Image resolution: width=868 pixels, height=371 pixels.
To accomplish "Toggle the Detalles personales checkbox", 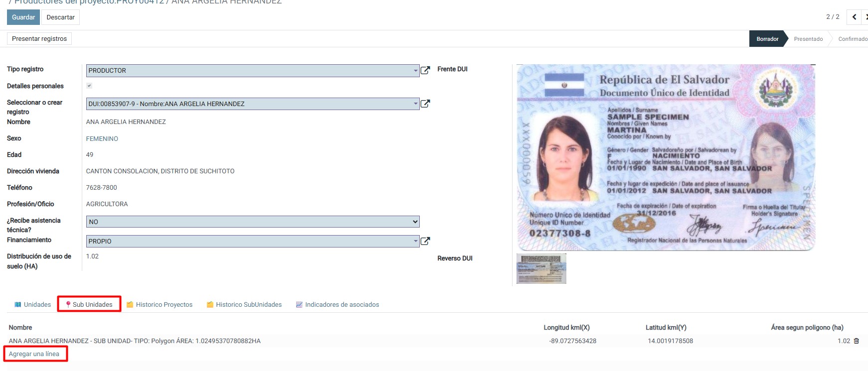I will 89,86.
